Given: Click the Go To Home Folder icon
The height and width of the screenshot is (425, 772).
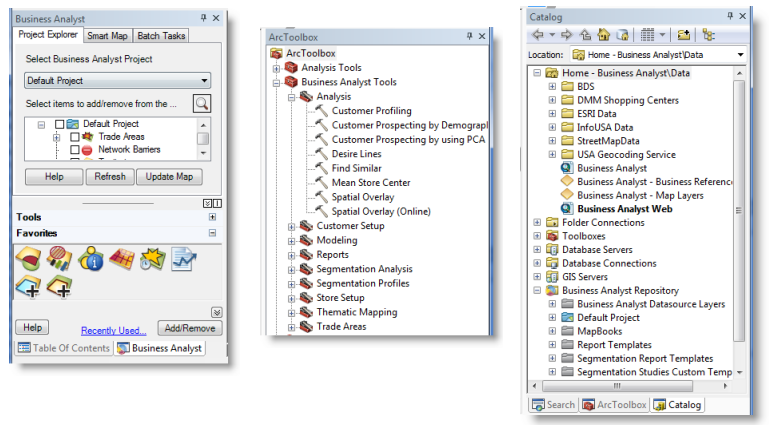Looking at the screenshot, I should [604, 34].
